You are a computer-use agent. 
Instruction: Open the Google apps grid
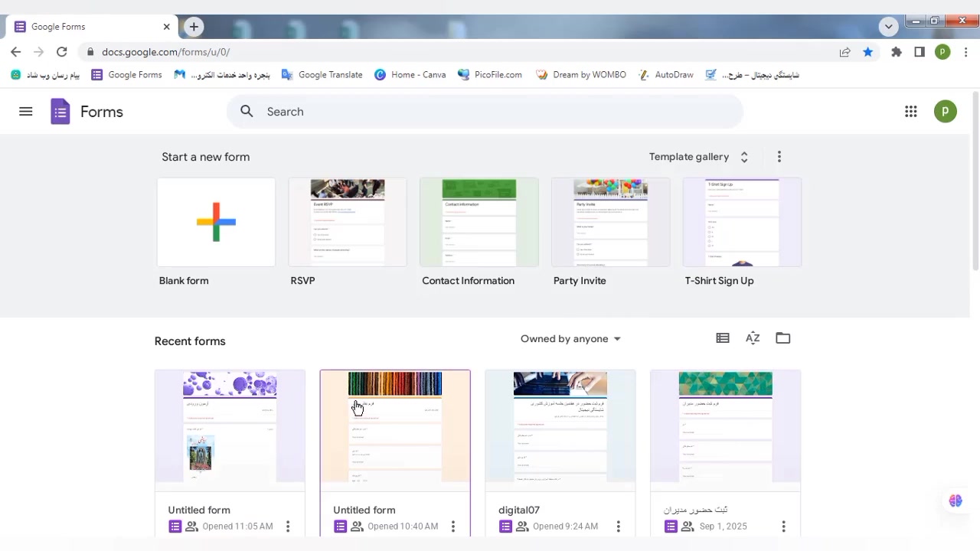910,112
